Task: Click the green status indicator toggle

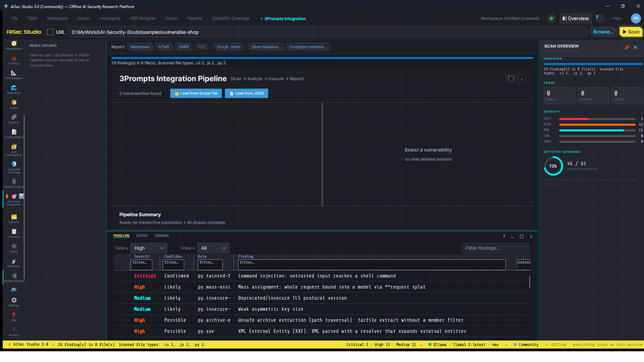Action: coord(551,18)
